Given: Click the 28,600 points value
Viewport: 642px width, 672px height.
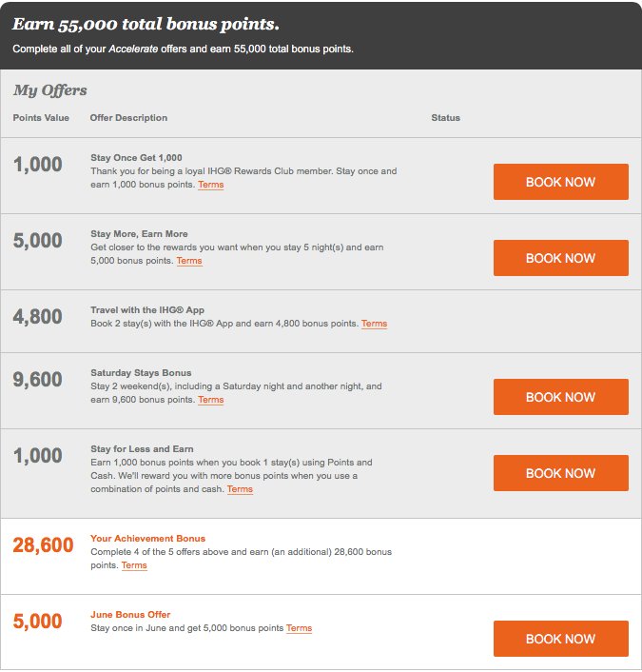Looking at the screenshot, I should click(43, 545).
